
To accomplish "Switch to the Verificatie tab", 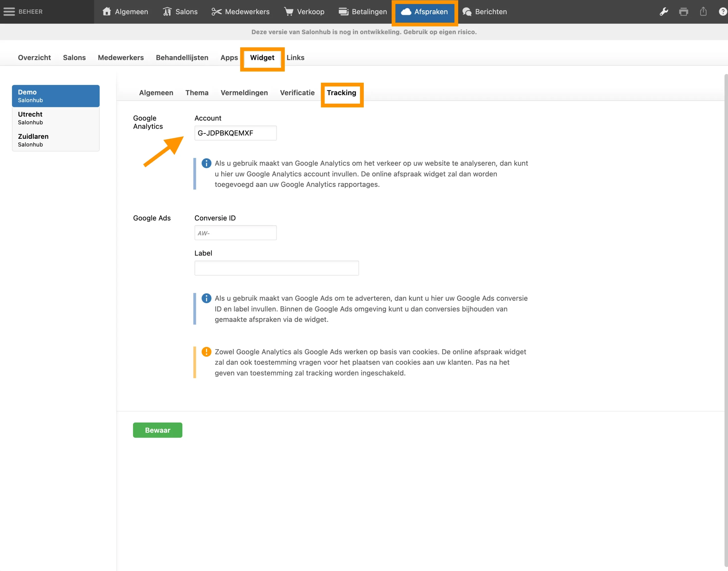I will 297,93.
